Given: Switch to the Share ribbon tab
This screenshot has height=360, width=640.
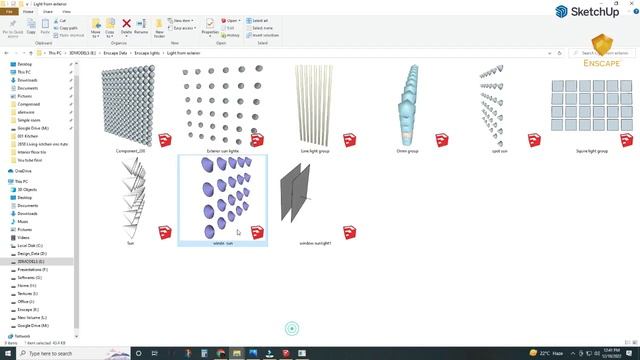Looking at the screenshot, I should coord(48,11).
